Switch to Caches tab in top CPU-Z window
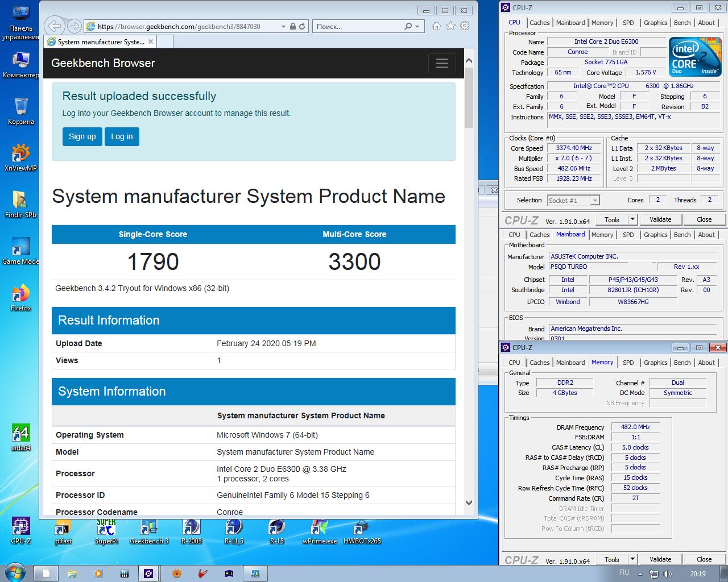 539,23
